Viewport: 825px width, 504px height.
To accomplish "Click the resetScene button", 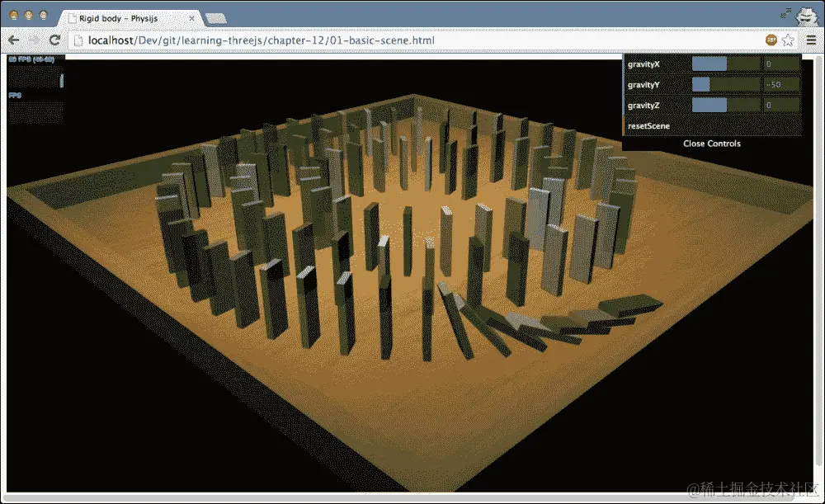I will pos(713,125).
